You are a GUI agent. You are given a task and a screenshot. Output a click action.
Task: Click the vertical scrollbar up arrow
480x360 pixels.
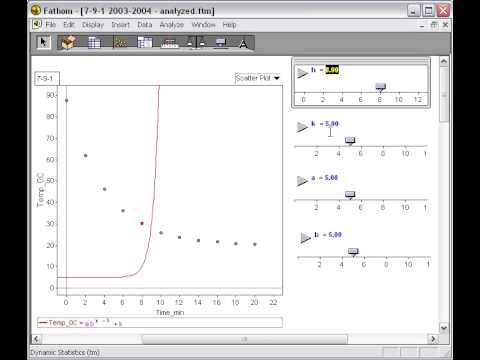coord(444,61)
